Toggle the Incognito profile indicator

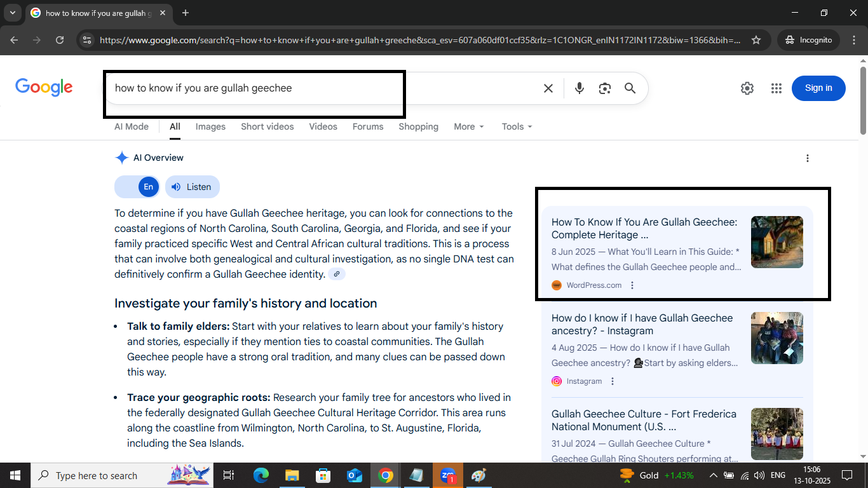(808, 39)
